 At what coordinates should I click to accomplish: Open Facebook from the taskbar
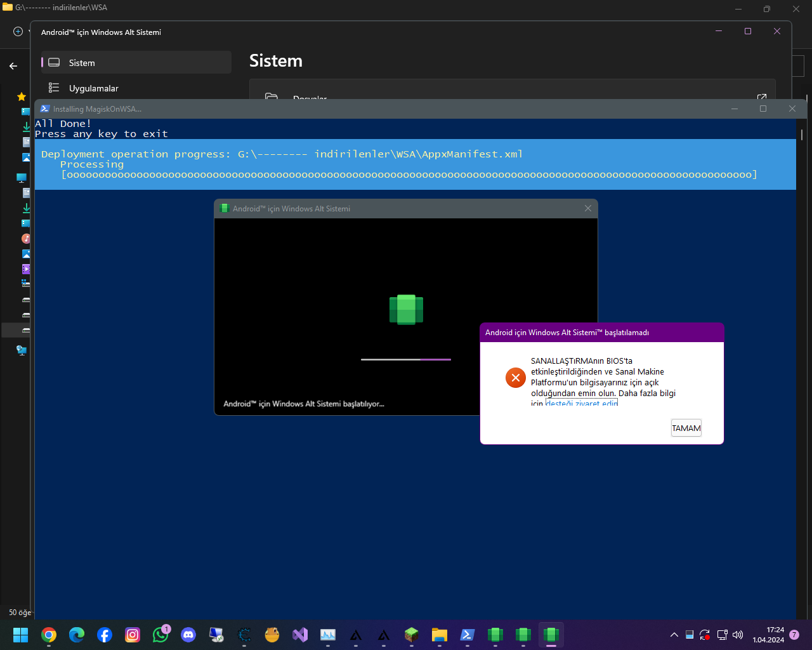pos(105,635)
